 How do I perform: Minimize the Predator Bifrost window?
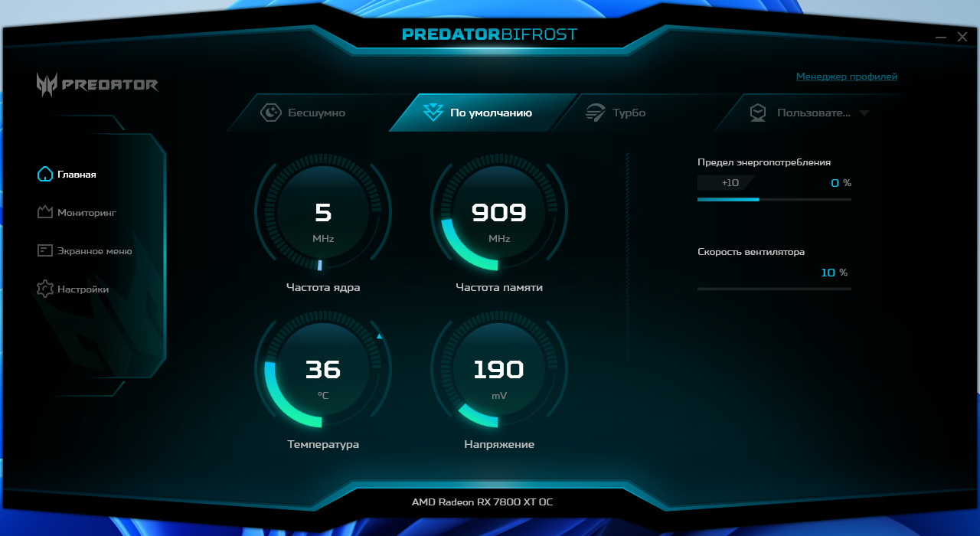tap(942, 37)
